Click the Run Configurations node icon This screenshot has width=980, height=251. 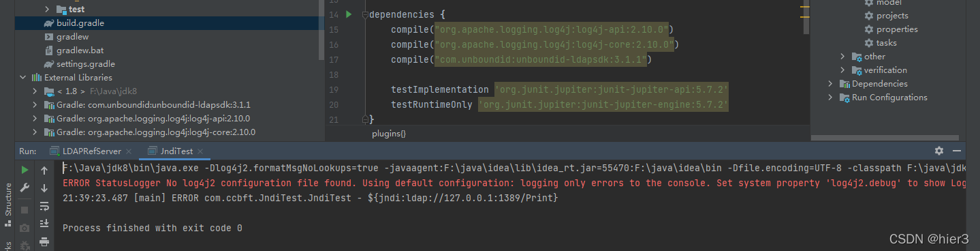click(x=845, y=98)
